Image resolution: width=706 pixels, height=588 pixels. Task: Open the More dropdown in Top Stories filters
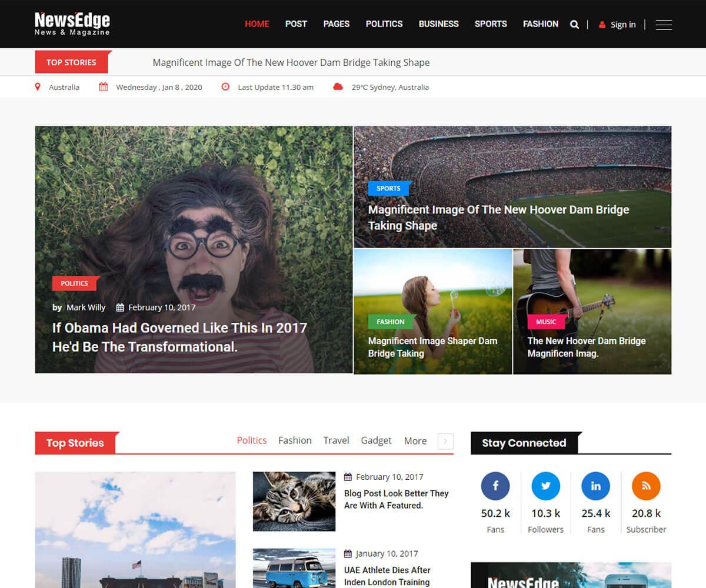click(x=415, y=440)
